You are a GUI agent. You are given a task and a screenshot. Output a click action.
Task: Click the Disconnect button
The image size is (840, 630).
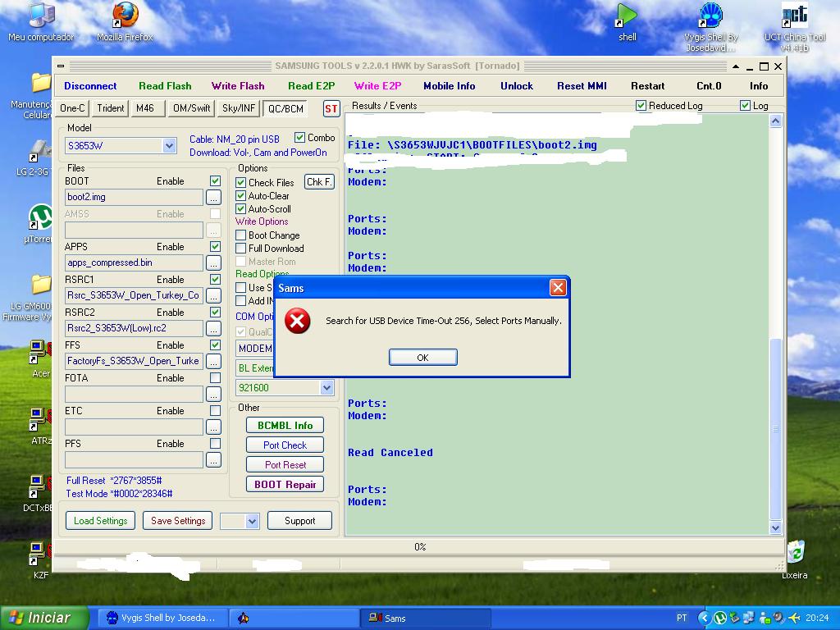click(x=90, y=85)
